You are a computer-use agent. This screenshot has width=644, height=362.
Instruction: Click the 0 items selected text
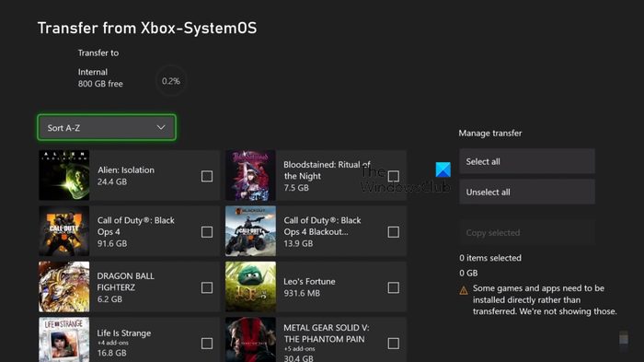coord(490,258)
